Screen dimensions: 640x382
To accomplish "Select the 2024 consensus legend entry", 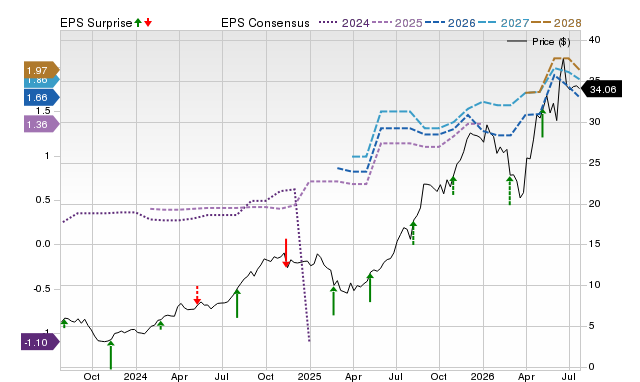I will (344, 23).
